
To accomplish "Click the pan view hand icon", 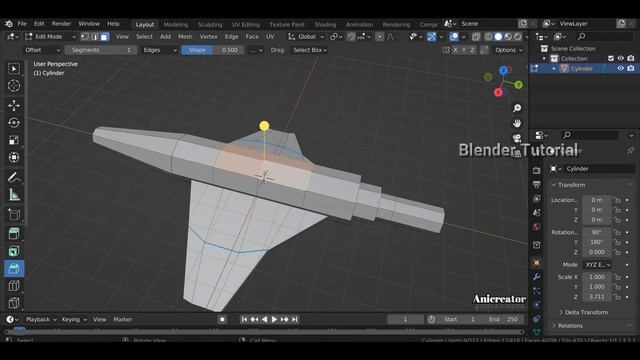I will 517,123.
